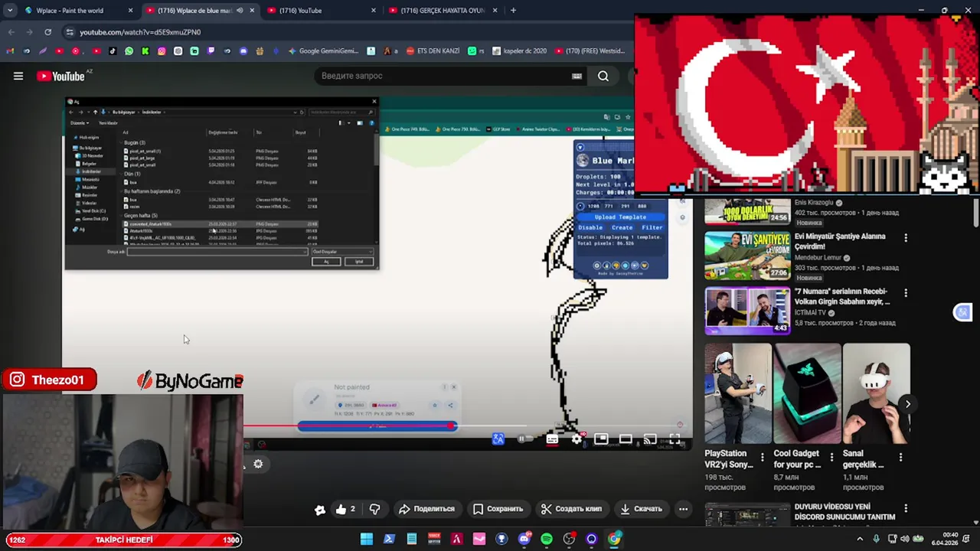Open options for Evi Minyatür Şantiye video
The height and width of the screenshot is (551, 980).
coord(906,238)
